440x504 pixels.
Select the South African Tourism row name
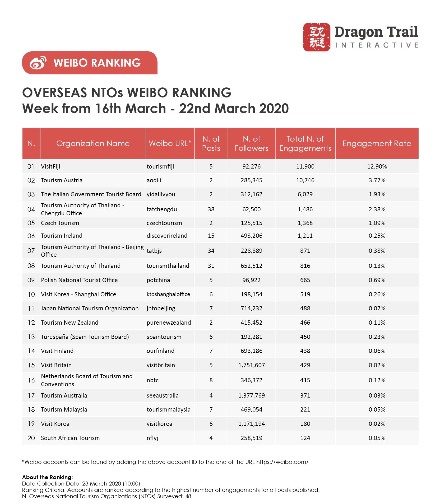click(70, 438)
